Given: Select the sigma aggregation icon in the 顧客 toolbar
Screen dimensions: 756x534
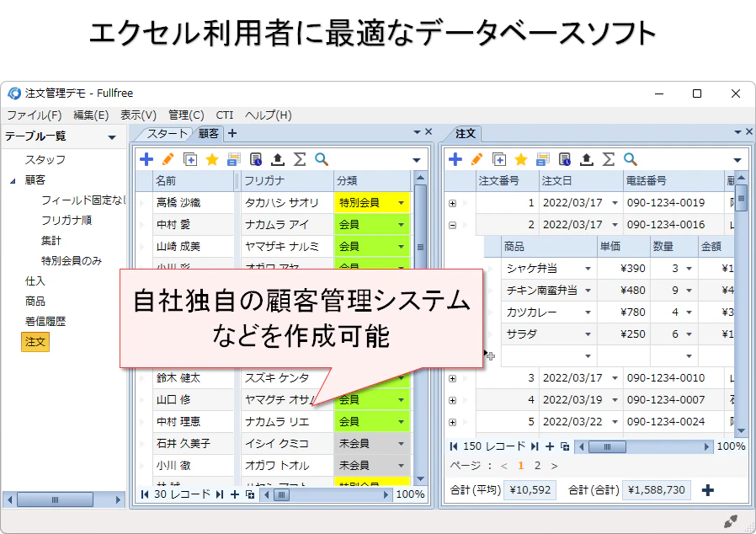Looking at the screenshot, I should tap(300, 158).
